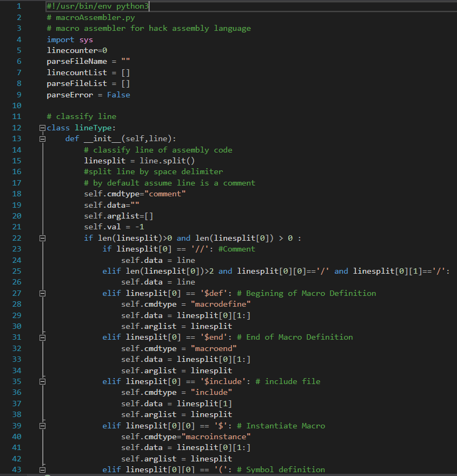457x476 pixels.
Task: Click '__init__' method name
Action: coord(102,138)
